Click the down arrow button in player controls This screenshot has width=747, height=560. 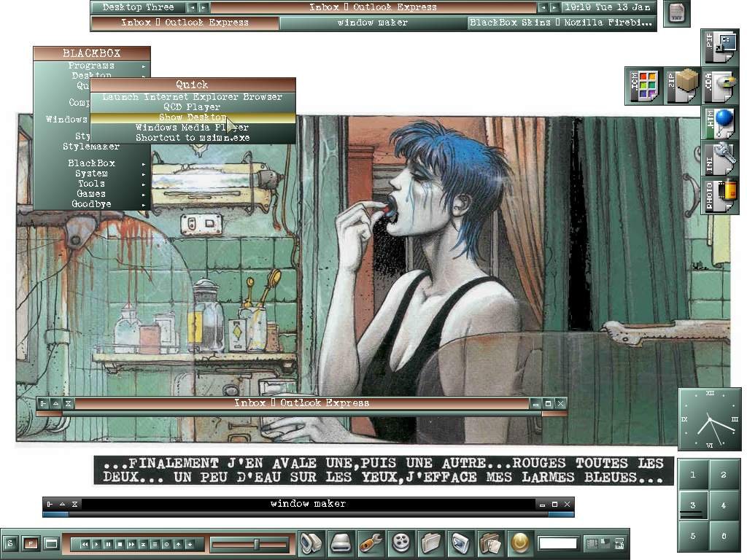pos(190,544)
